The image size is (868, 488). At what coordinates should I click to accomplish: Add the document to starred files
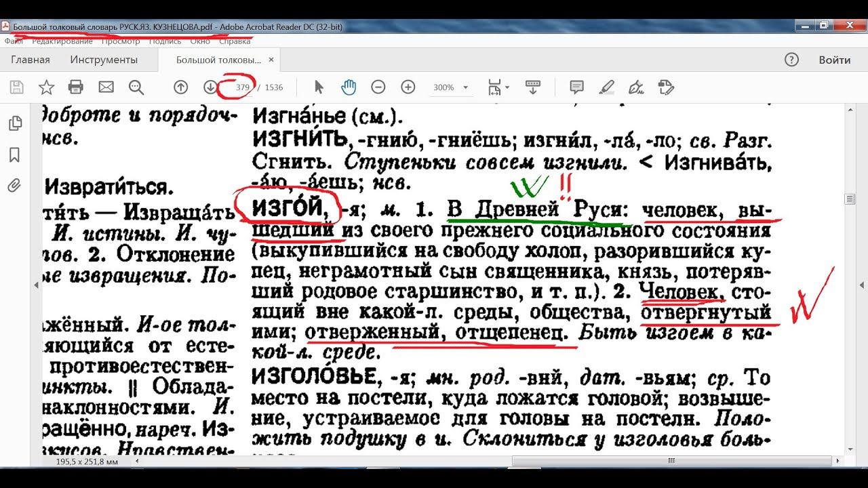pos(46,87)
